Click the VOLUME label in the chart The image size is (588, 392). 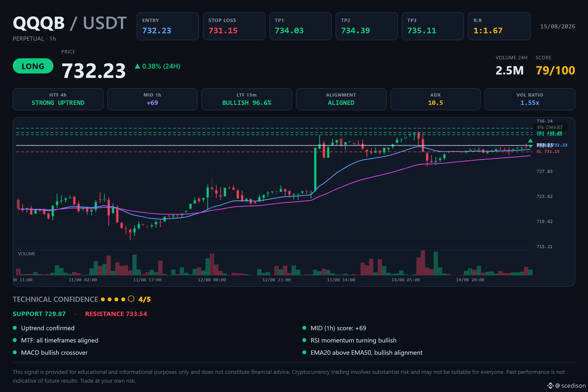tap(27, 254)
